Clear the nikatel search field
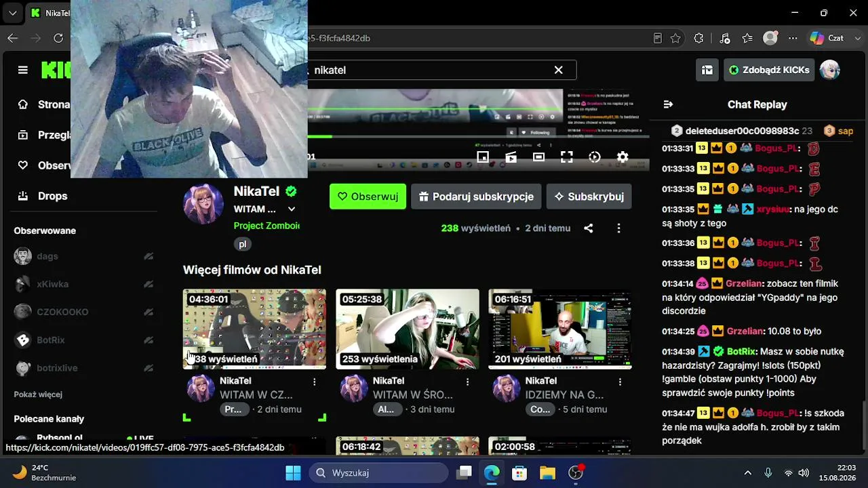The image size is (868, 488). pos(558,70)
